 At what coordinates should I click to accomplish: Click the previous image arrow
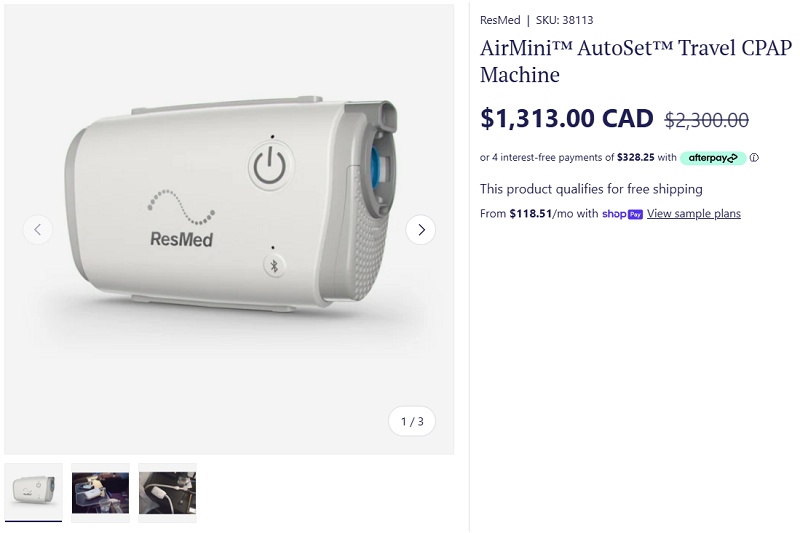tap(37, 230)
